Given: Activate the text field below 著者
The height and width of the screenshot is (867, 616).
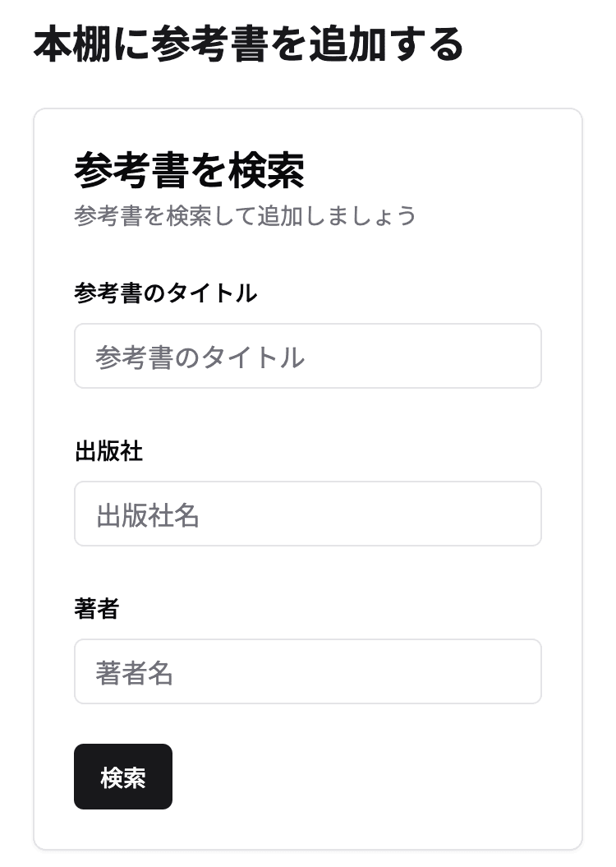Looking at the screenshot, I should coord(307,671).
